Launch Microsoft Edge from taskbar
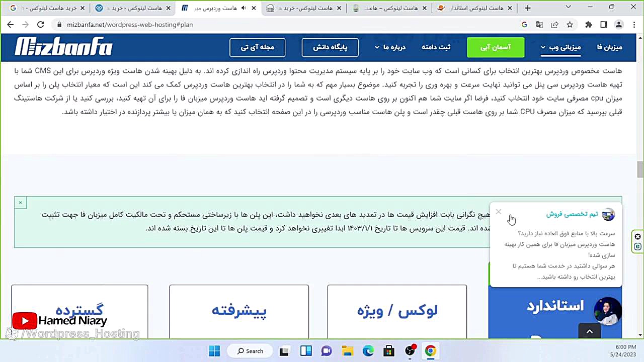The width and height of the screenshot is (644, 362). coord(368,351)
